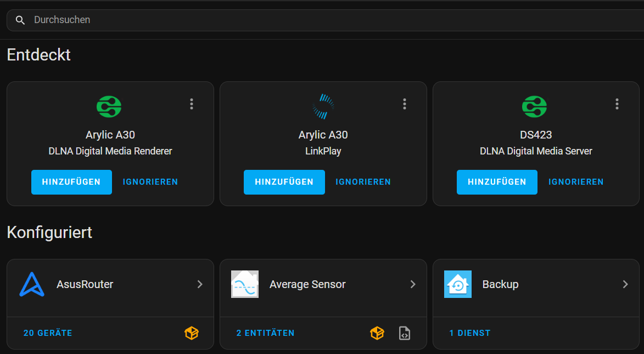Screen dimensions: 644x354
Task: Click Average Sensor's orange custom integration box icon
Action: 377,333
